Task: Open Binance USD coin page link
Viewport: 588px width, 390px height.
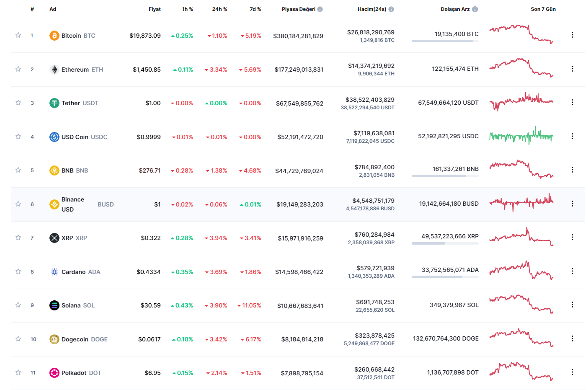Action: [73, 204]
